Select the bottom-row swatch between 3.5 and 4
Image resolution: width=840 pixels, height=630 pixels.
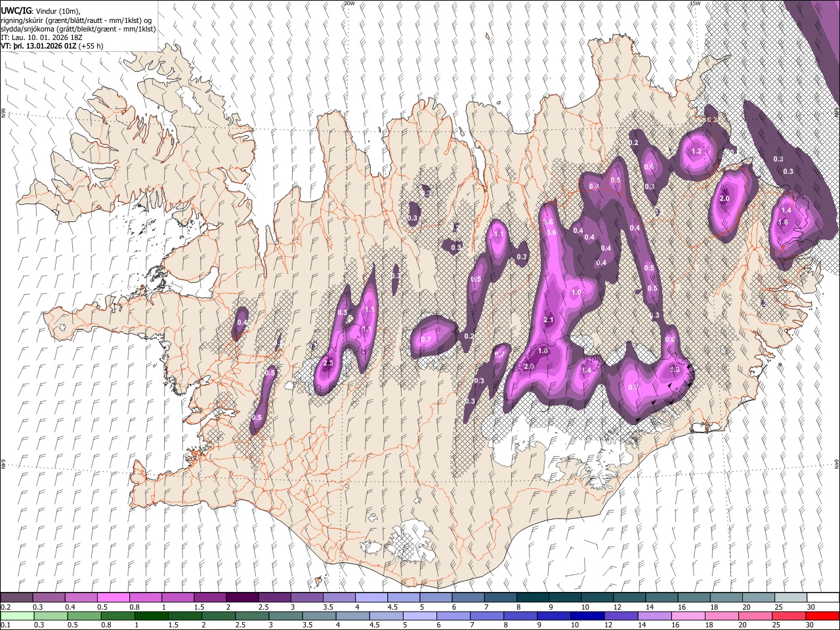coord(320,616)
